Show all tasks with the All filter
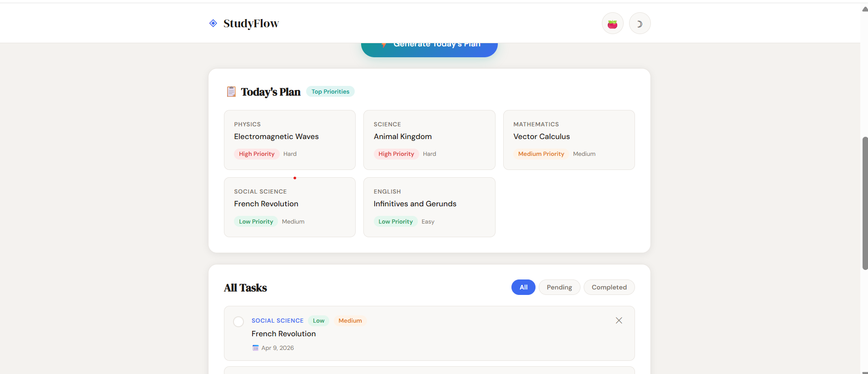868x374 pixels. click(x=523, y=287)
